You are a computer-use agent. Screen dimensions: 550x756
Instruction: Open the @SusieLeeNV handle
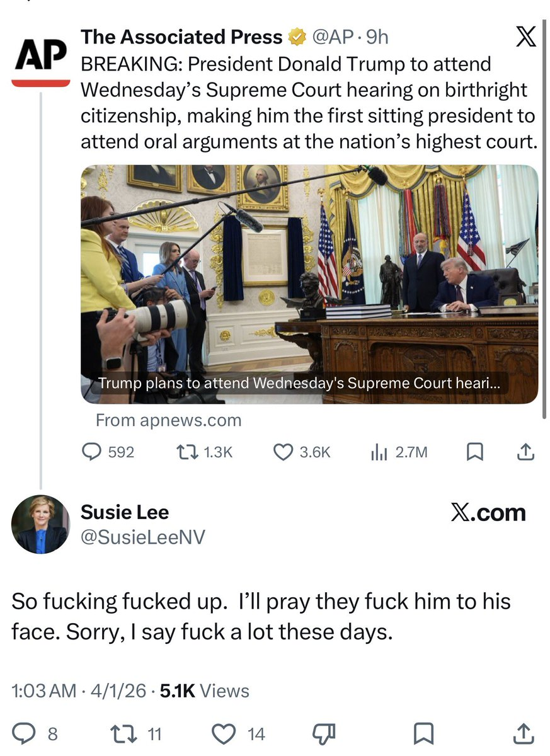tap(143, 537)
